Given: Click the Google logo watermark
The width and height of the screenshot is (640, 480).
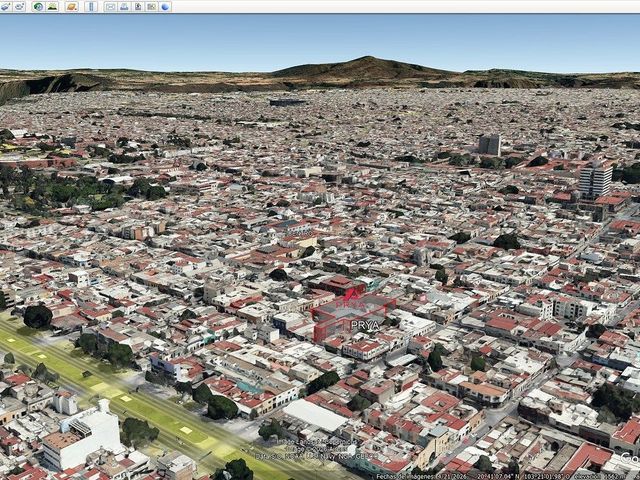Looking at the screenshot, I should tap(631, 458).
